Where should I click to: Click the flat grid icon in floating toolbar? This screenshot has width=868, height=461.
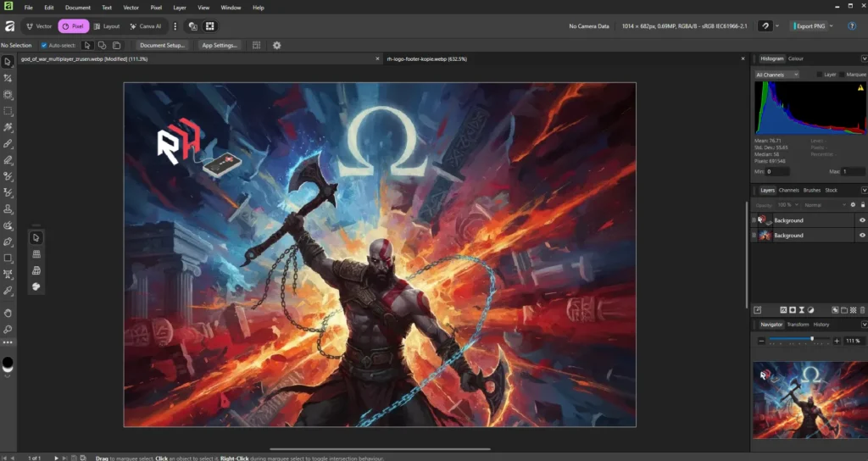coord(36,254)
